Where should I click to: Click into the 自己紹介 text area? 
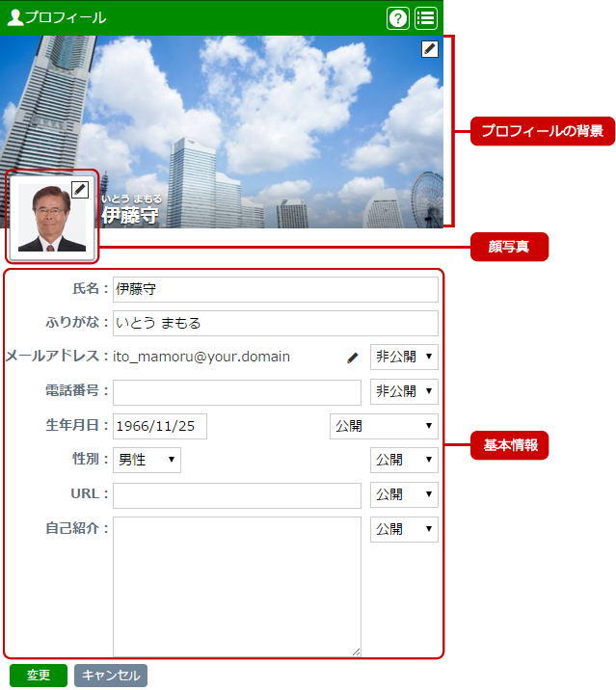[x=237, y=587]
